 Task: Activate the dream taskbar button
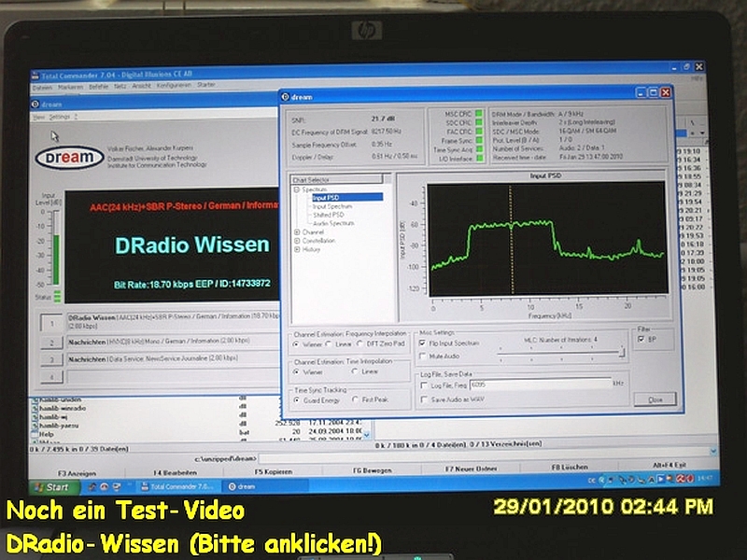[264, 486]
